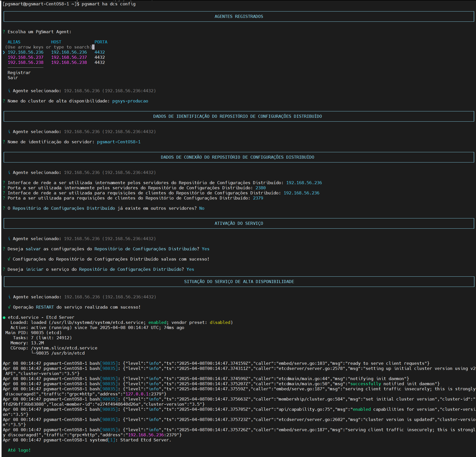Click the ALIAS column header

pos(14,42)
